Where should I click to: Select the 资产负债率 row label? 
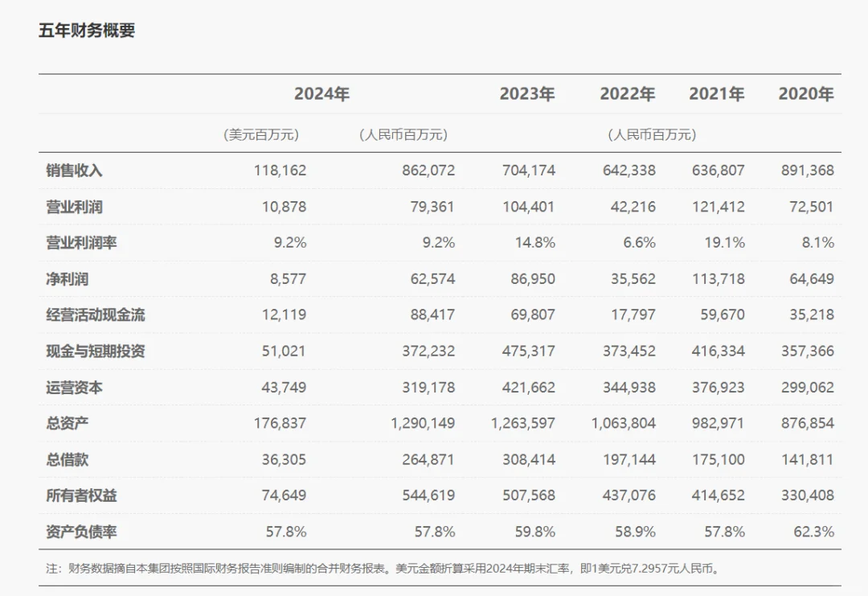(x=75, y=532)
